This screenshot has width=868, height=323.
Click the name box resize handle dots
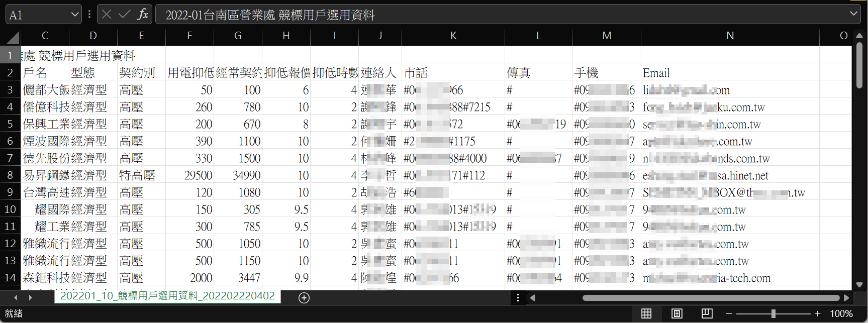(89, 15)
